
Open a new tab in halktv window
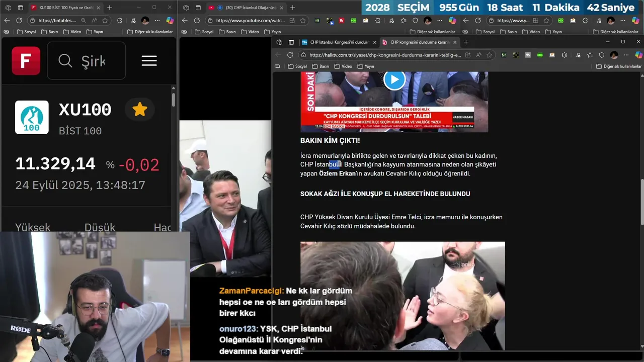click(x=466, y=42)
